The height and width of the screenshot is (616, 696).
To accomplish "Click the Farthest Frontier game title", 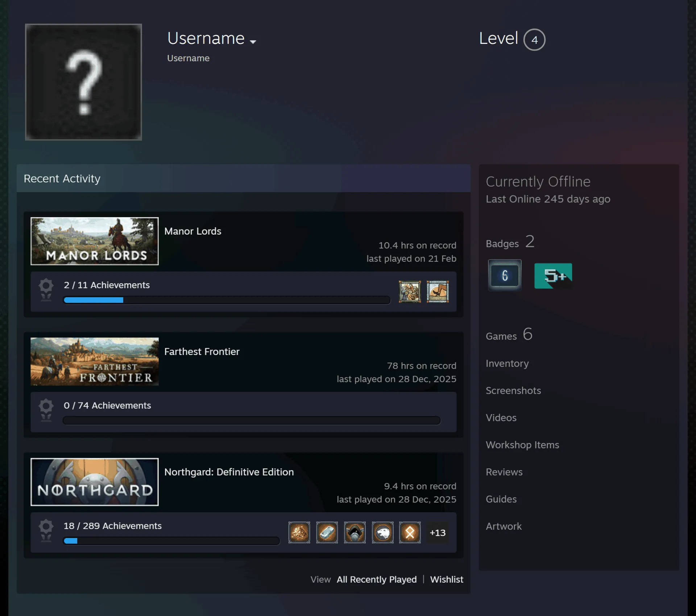I will coord(202,351).
